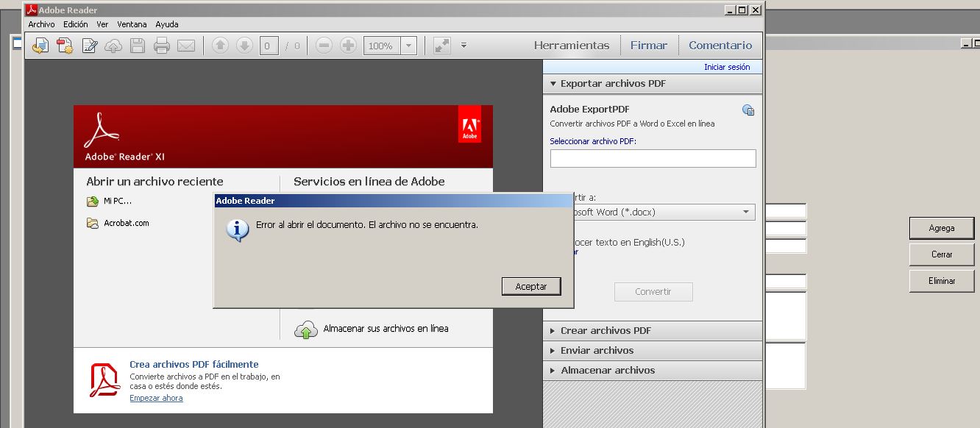
Task: Click the red PDF promo icon
Action: coord(104,380)
